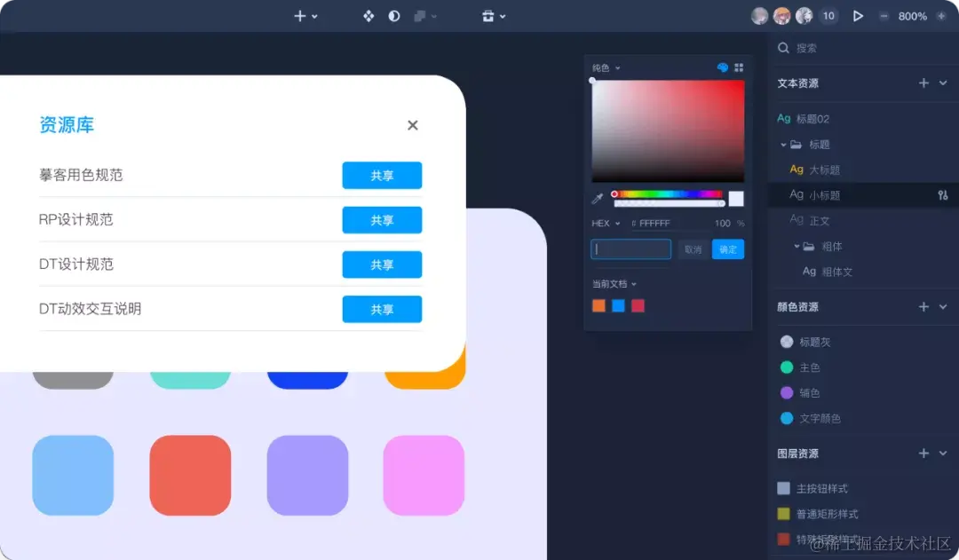This screenshot has height=560, width=959.
Task: Collapse the 图层资源 section chevron
Action: tap(943, 453)
